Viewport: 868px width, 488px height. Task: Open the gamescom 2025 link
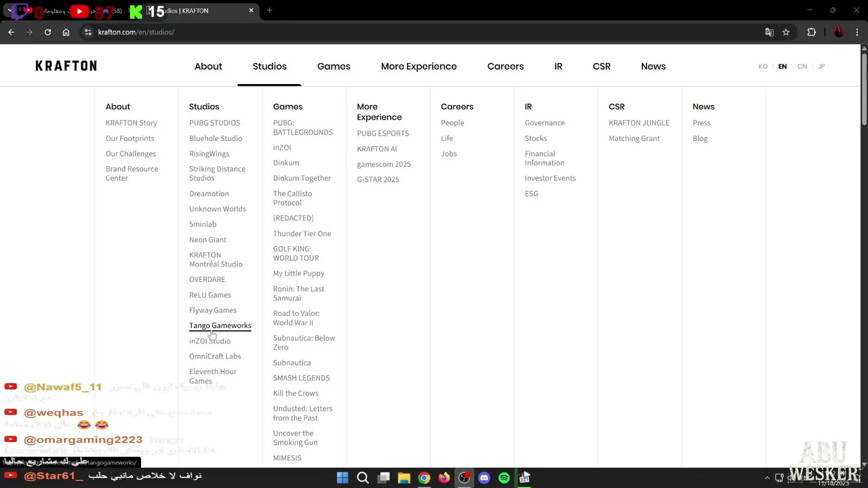pyautogui.click(x=383, y=164)
